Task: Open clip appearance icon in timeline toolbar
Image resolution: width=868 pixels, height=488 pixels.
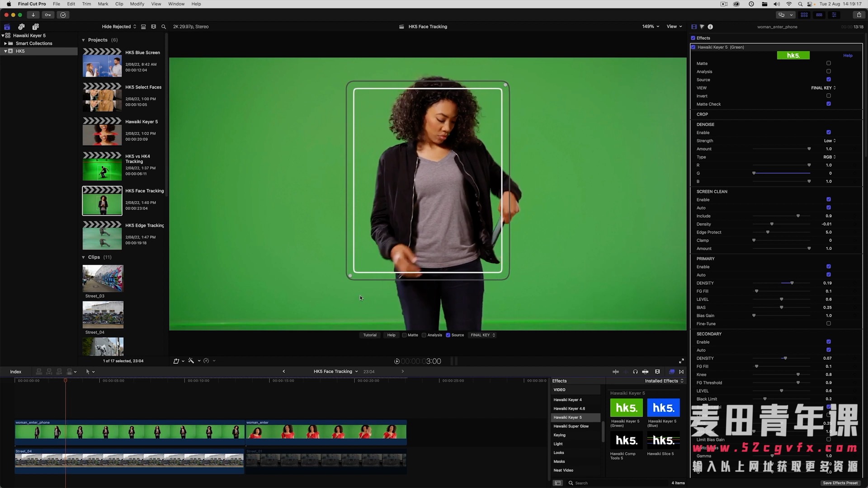Action: point(657,371)
